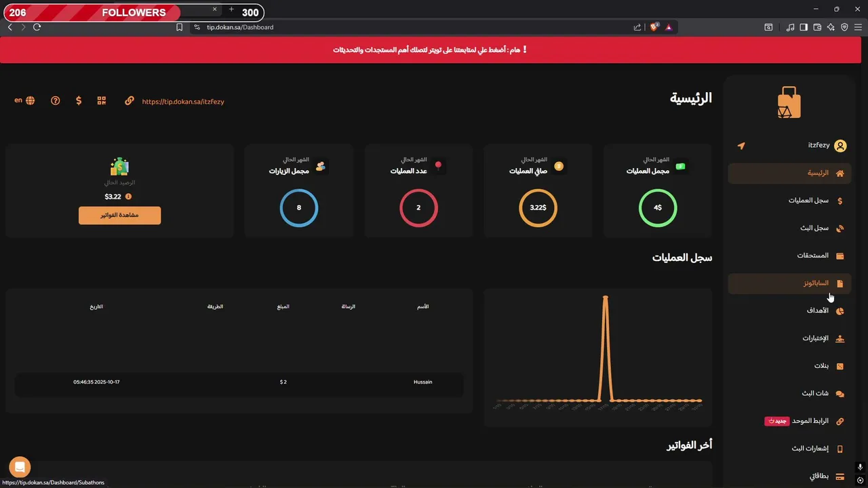This screenshot has height=488, width=868.
Task: Open the Brave VPN shield icon
Action: click(844, 27)
